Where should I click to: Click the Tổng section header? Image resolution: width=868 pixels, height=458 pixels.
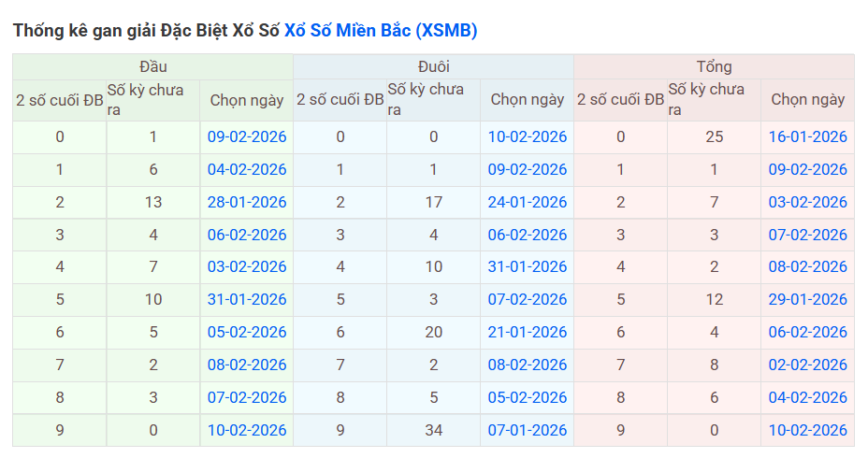tap(714, 66)
